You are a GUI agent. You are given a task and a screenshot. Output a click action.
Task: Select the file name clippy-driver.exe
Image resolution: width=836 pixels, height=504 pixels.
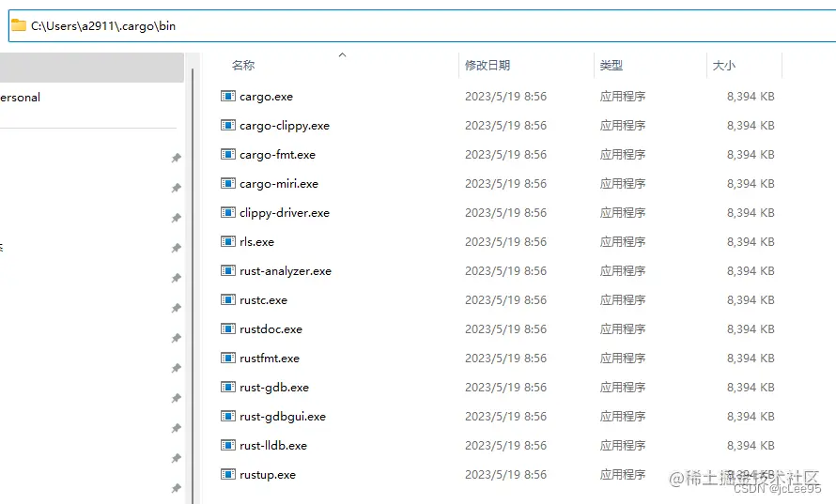(x=285, y=213)
